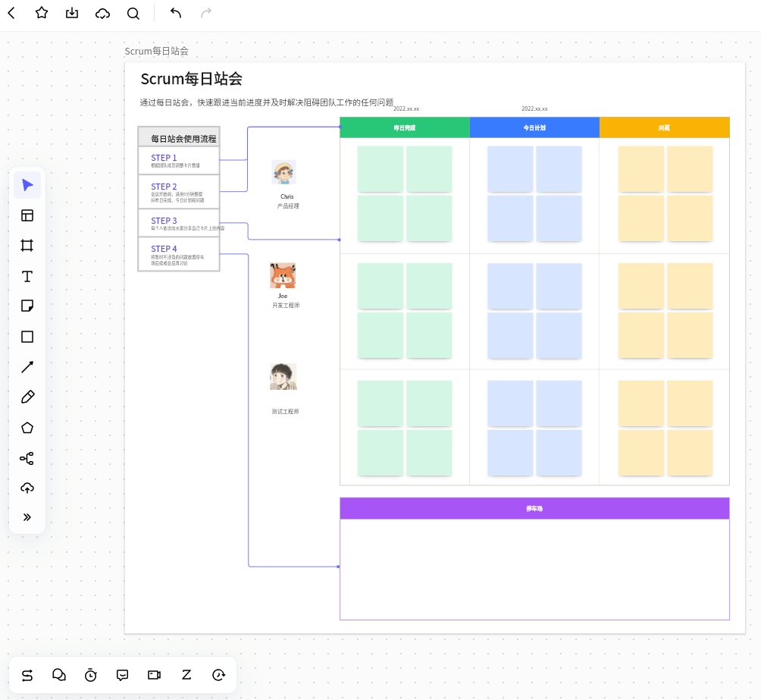Select the Sticky note tool

tap(27, 306)
